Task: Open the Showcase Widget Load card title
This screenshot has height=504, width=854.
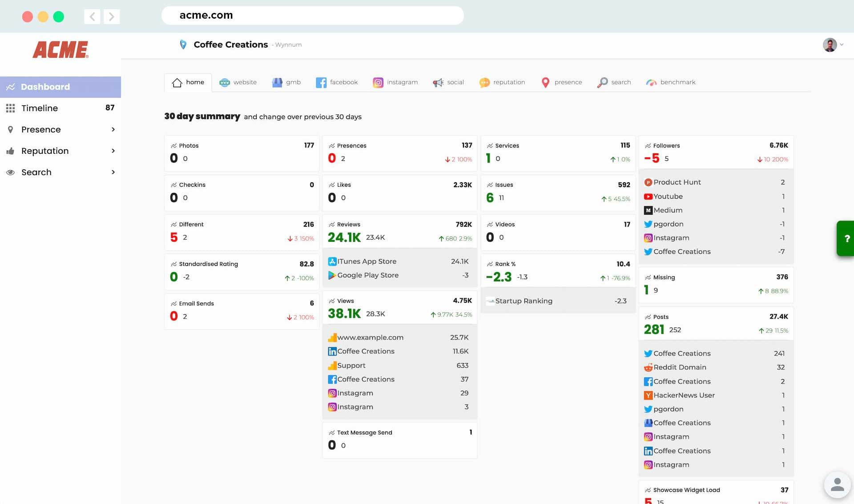Action: click(x=686, y=490)
